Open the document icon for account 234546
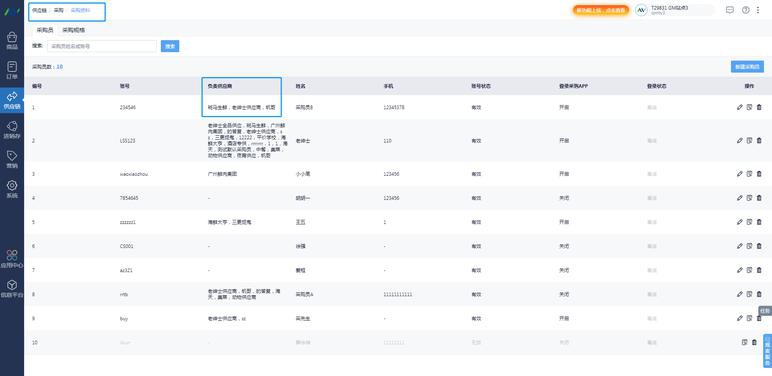This screenshot has height=376, width=772. coord(749,107)
